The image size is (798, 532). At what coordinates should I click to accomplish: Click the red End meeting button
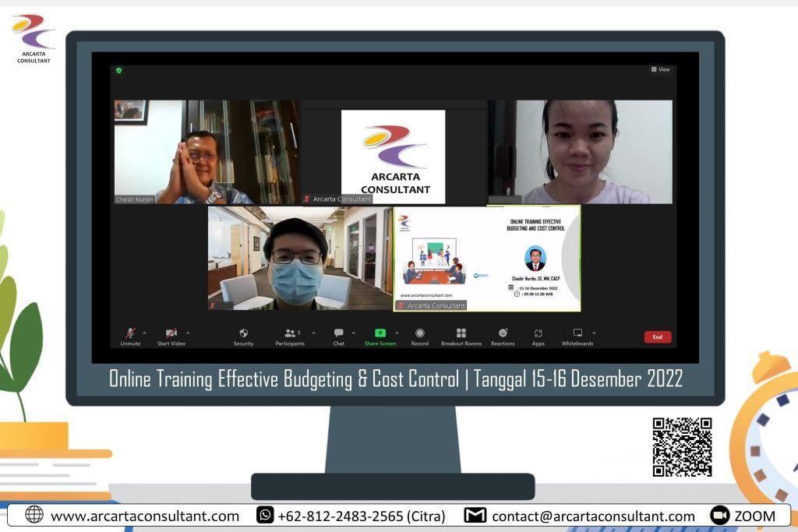tap(657, 337)
